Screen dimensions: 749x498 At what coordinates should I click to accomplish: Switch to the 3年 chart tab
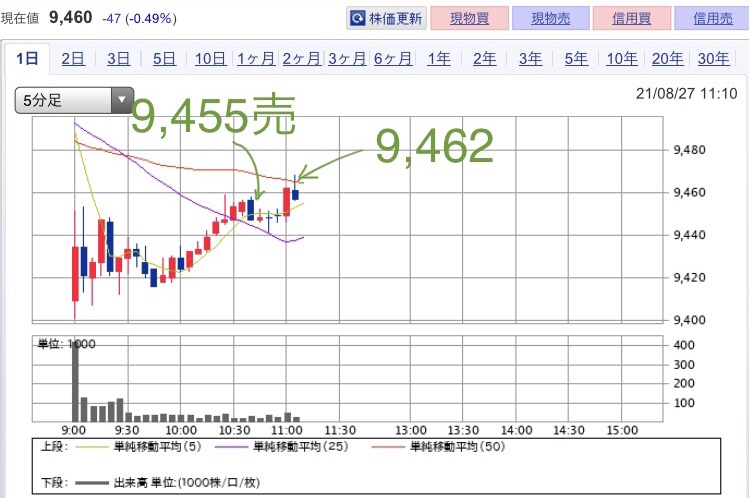(530, 59)
